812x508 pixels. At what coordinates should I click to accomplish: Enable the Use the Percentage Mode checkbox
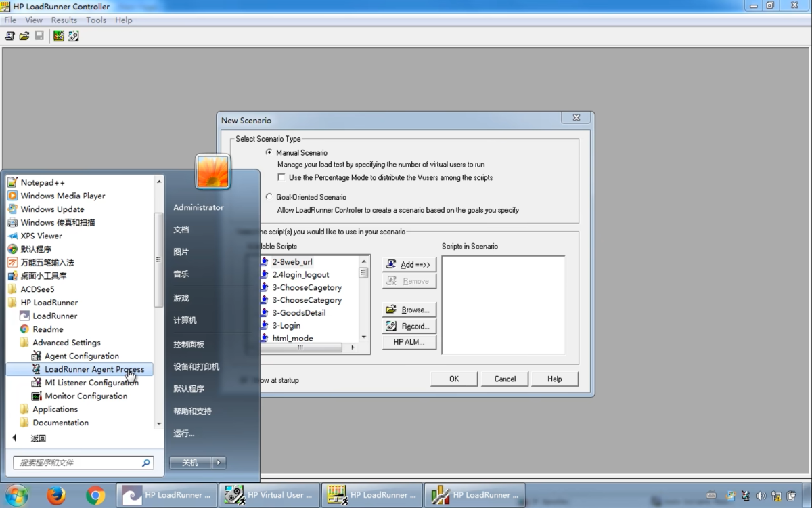click(x=281, y=177)
